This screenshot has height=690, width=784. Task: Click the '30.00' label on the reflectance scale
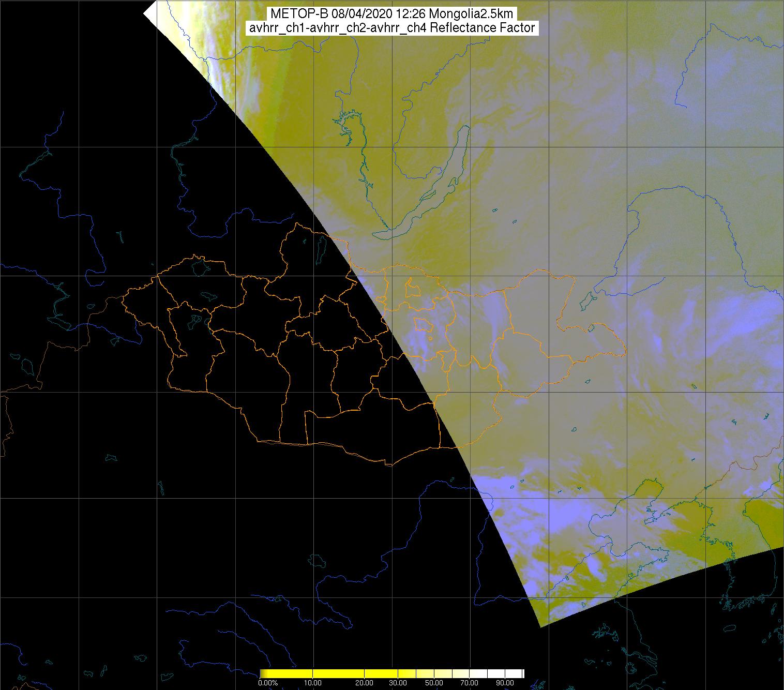pos(399,683)
